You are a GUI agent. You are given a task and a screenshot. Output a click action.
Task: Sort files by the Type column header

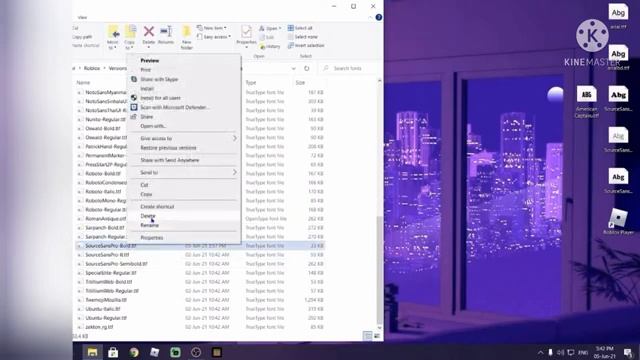(x=251, y=82)
